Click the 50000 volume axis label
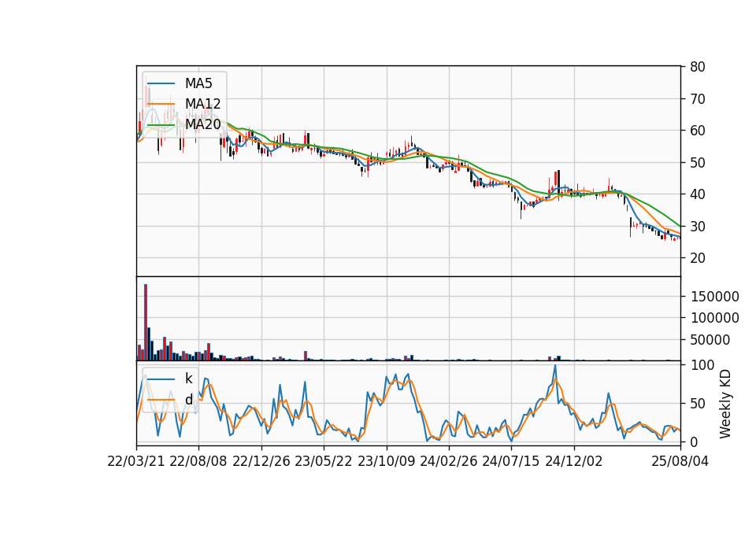Viewport: 756px width, 543px height. 710,340
